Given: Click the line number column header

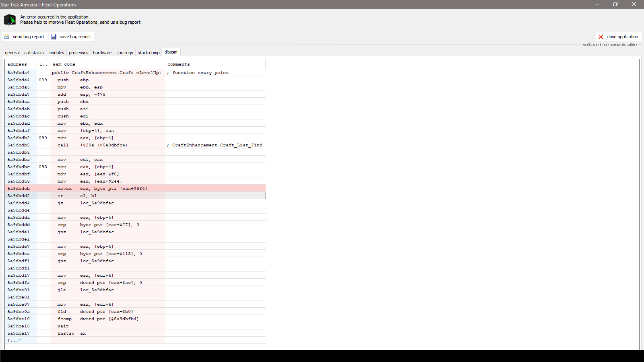Looking at the screenshot, I should (43, 64).
